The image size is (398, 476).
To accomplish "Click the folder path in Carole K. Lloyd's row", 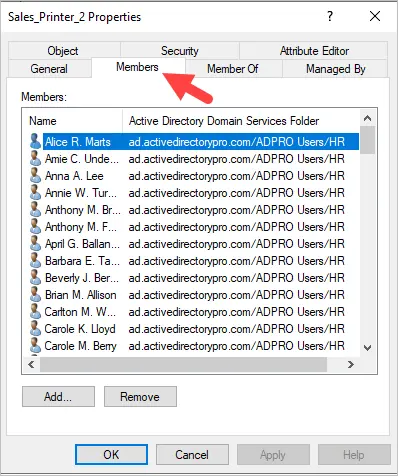I will click(x=237, y=329).
